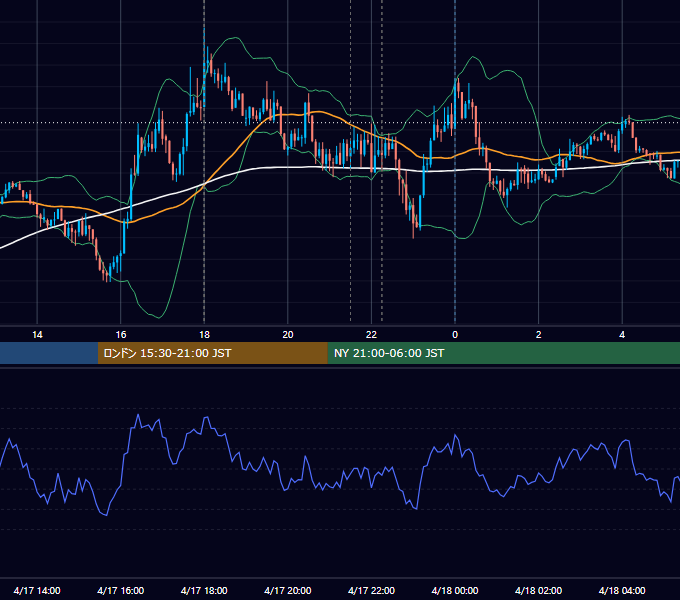Click the 4/18 00:00 date label

pyautogui.click(x=455, y=590)
